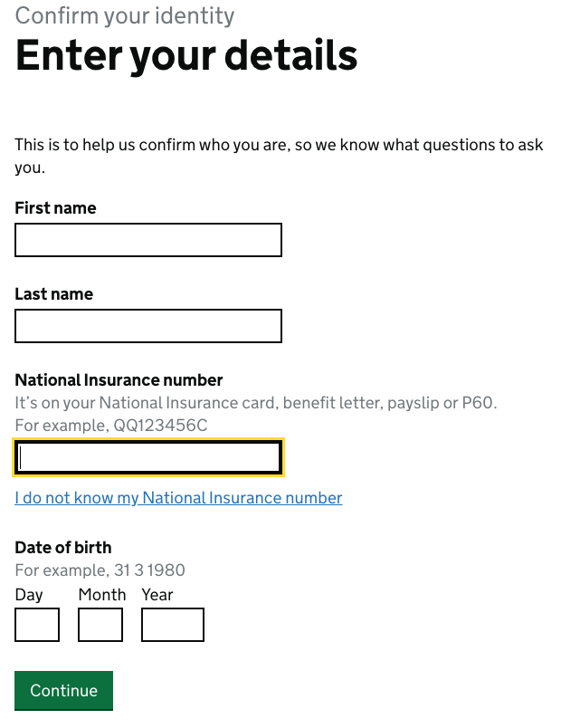Open 'I do not know my National Insurance number' link

[x=178, y=498]
